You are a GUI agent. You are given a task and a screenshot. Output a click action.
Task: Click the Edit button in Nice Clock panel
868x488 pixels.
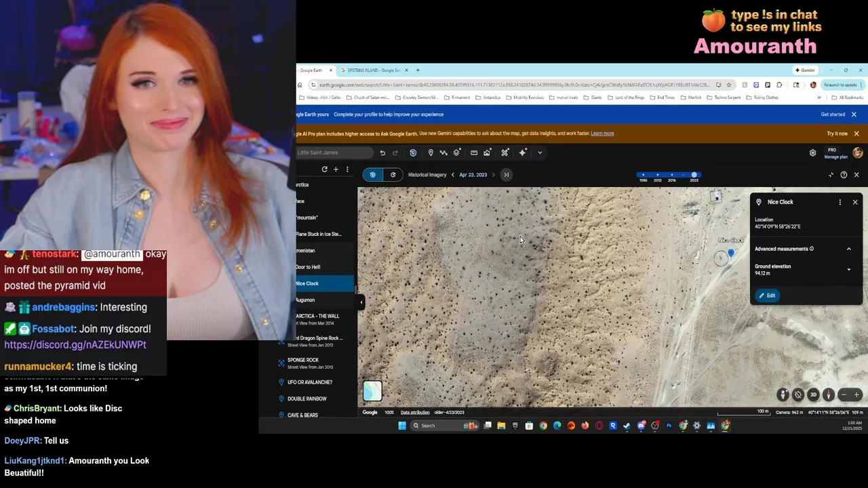[x=767, y=296]
